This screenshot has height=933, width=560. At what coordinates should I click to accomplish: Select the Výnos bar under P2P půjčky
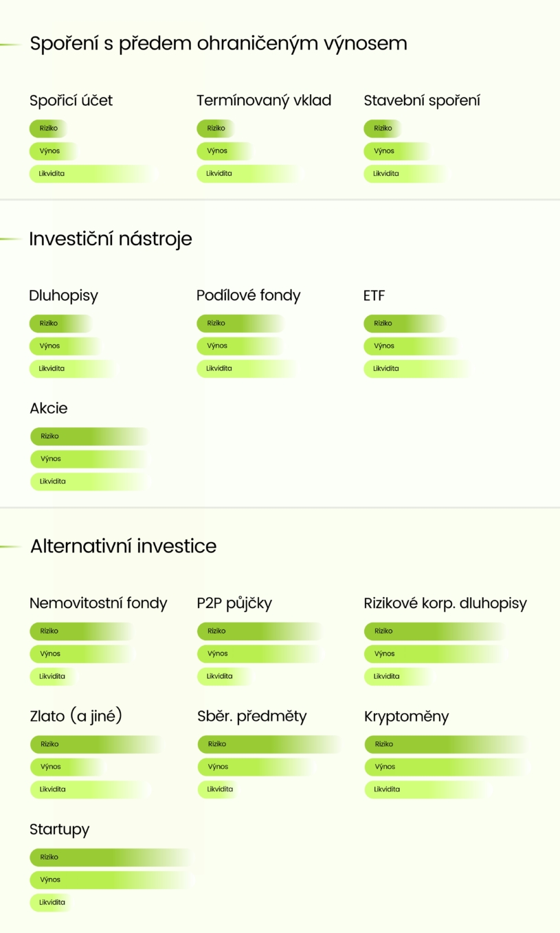click(258, 654)
